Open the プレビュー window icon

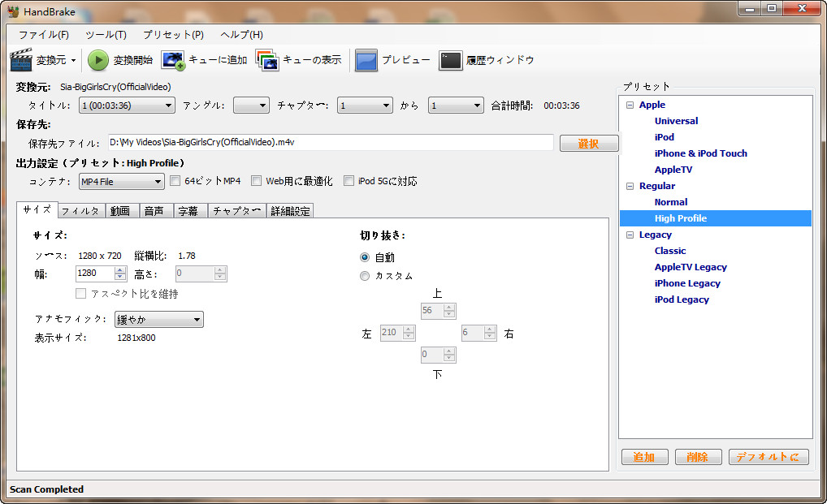366,59
